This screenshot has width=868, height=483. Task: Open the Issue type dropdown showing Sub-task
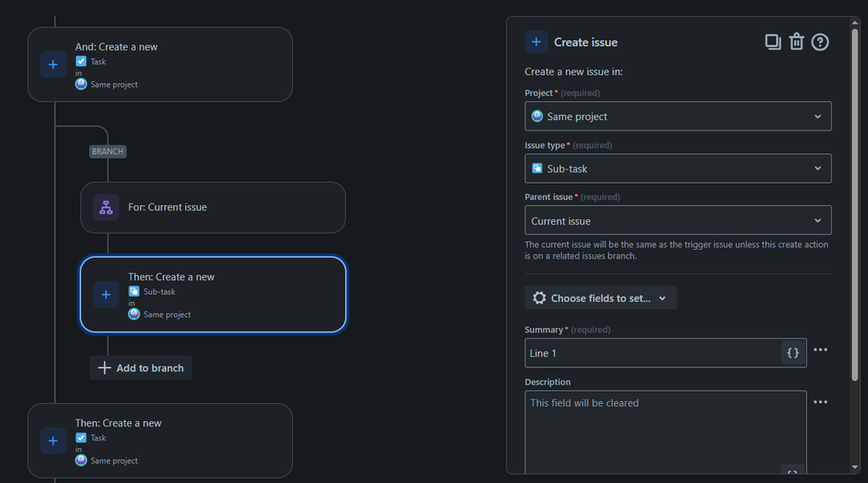point(678,168)
